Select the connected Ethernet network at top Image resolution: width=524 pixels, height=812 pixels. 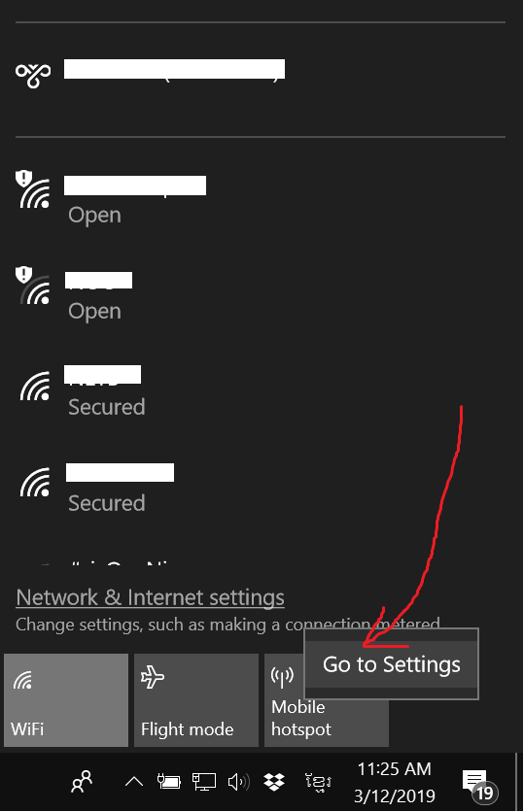click(x=261, y=80)
